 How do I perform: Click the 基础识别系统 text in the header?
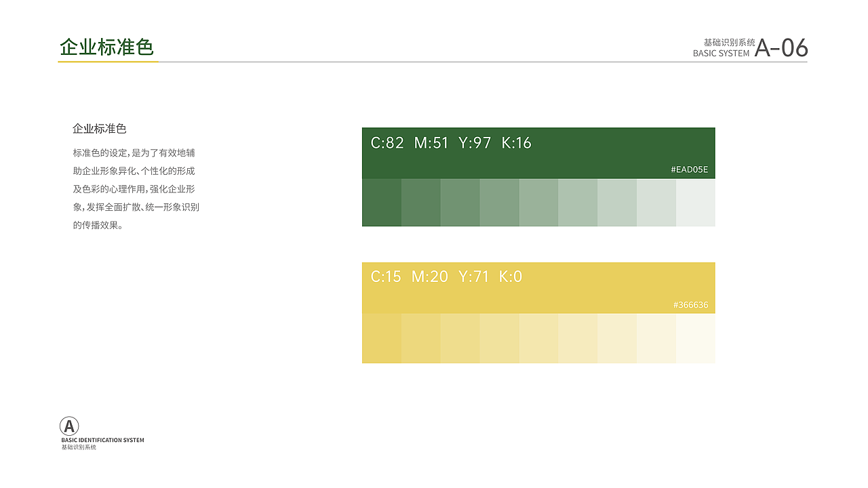(729, 42)
